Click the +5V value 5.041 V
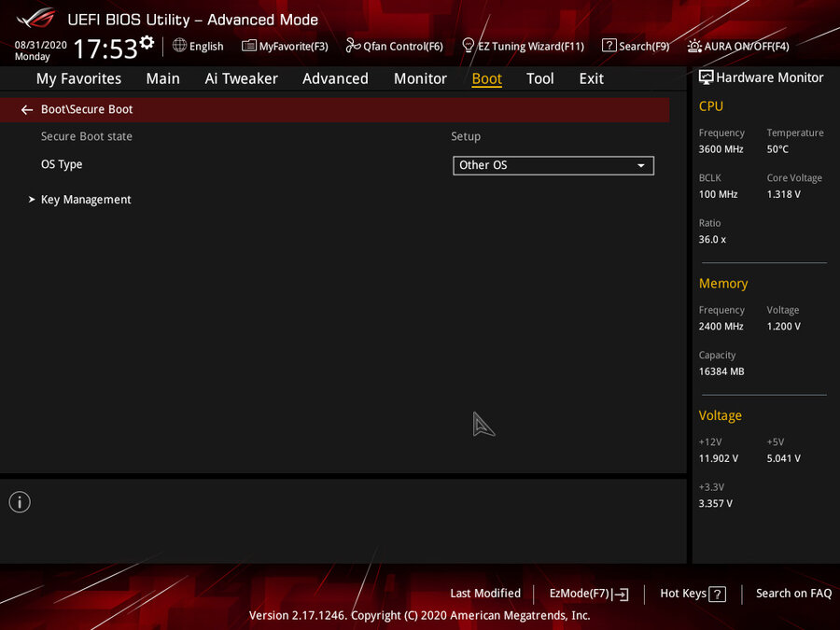This screenshot has height=630, width=840. click(x=783, y=458)
